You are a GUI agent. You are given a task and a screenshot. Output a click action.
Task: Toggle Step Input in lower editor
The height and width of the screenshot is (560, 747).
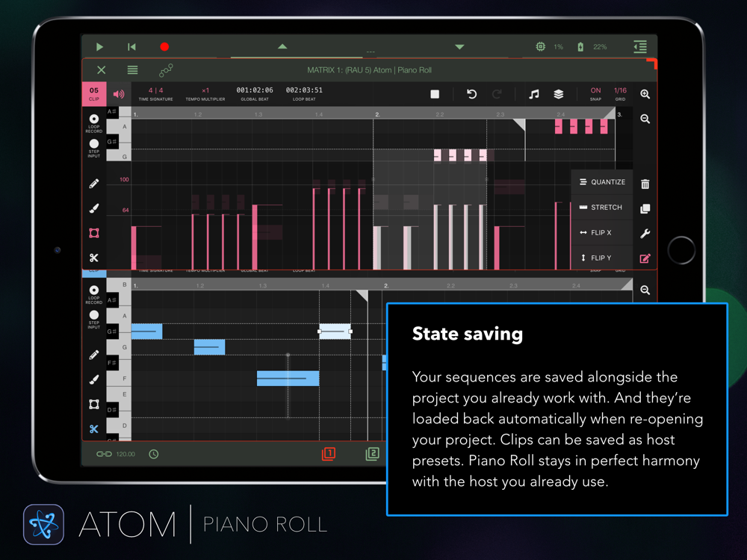(x=94, y=319)
